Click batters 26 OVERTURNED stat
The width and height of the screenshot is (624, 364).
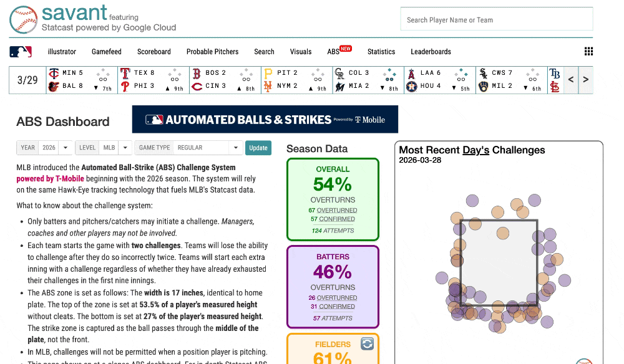(x=333, y=298)
